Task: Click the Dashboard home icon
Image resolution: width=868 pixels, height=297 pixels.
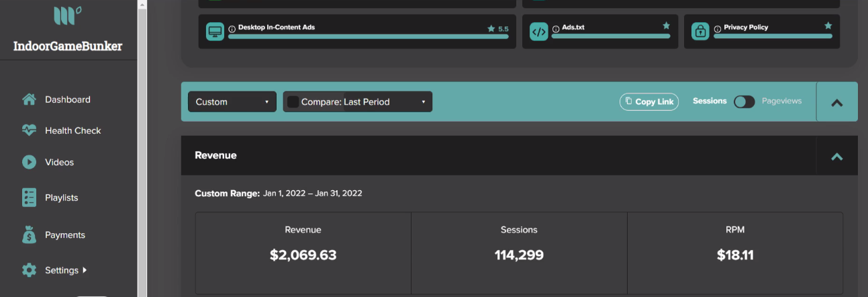Action: point(29,99)
